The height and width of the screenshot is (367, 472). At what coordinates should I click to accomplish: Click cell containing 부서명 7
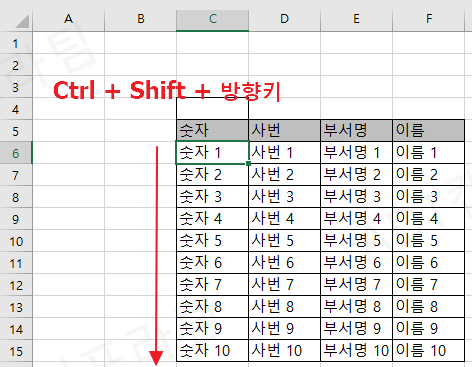click(356, 285)
